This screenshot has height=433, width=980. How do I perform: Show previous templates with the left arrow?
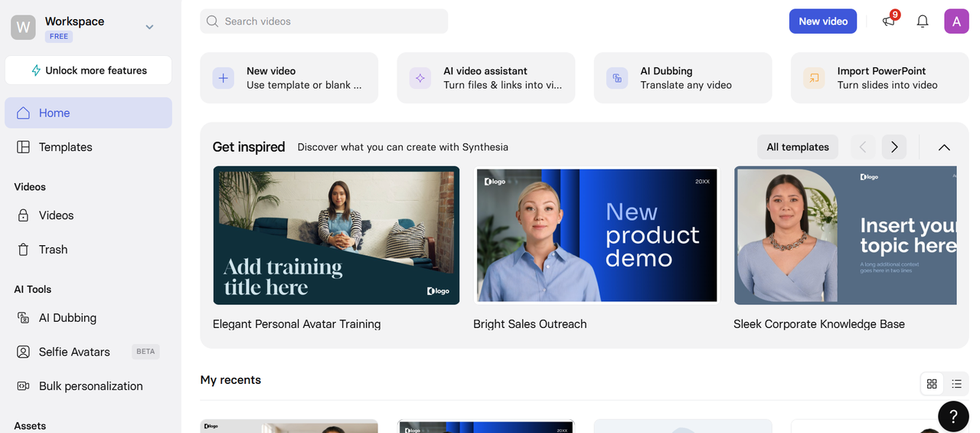coord(863,147)
